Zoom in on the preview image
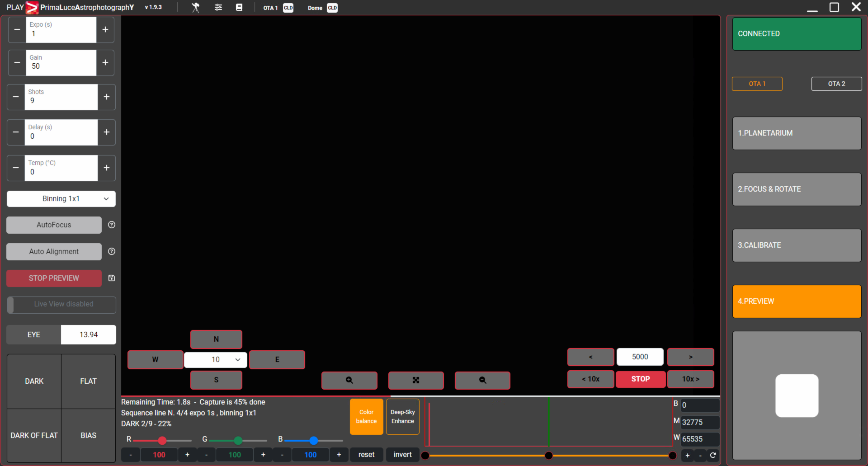The height and width of the screenshot is (466, 868). click(349, 380)
